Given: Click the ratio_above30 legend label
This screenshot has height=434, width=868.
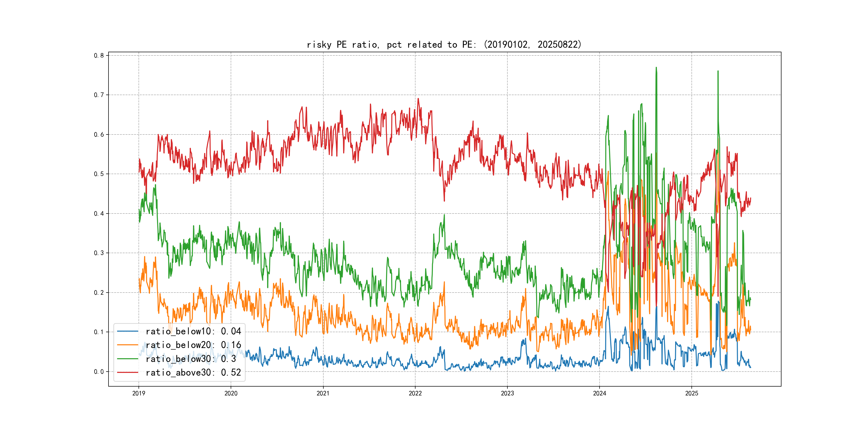Looking at the screenshot, I should (x=193, y=372).
